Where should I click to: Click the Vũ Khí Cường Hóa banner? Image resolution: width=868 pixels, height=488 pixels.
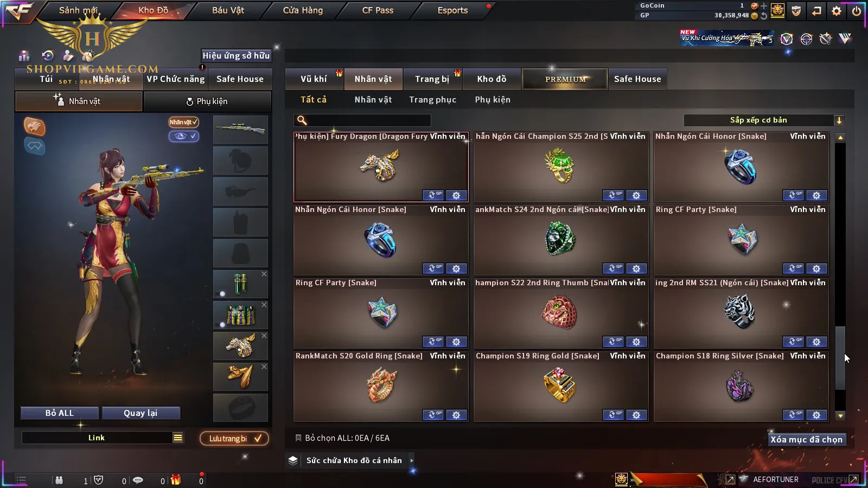point(727,38)
